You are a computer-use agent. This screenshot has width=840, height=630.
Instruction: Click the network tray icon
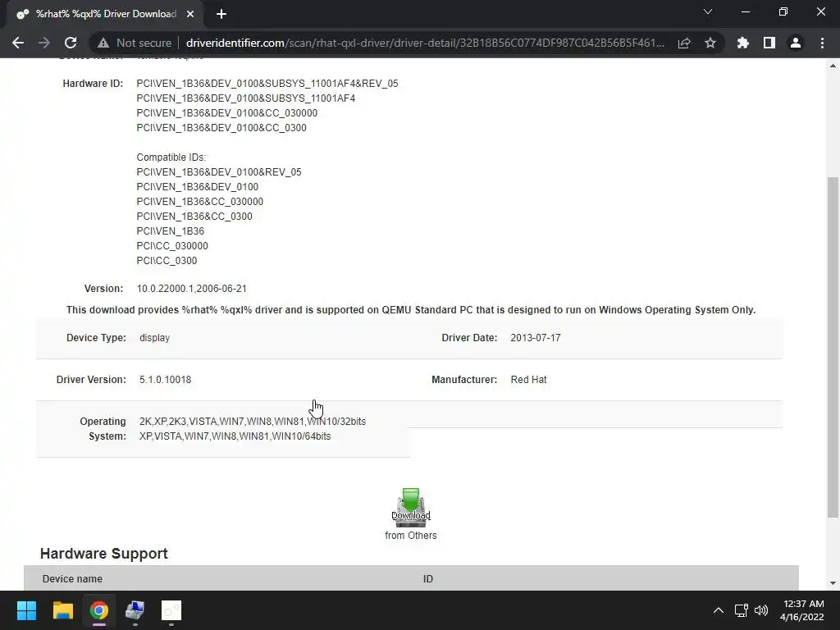[742, 610]
